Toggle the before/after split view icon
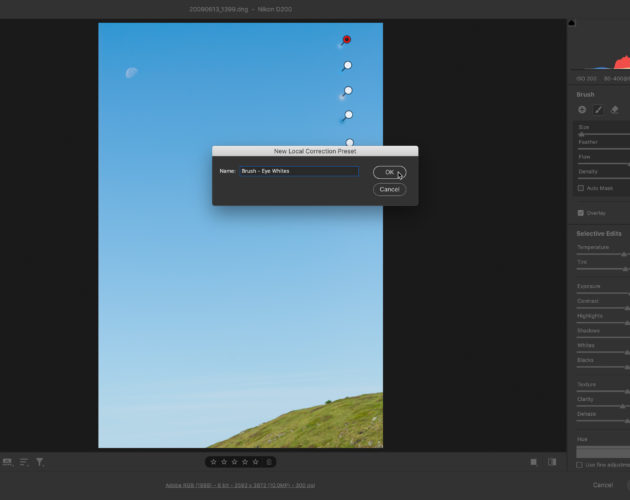The width and height of the screenshot is (630, 500). point(552,462)
